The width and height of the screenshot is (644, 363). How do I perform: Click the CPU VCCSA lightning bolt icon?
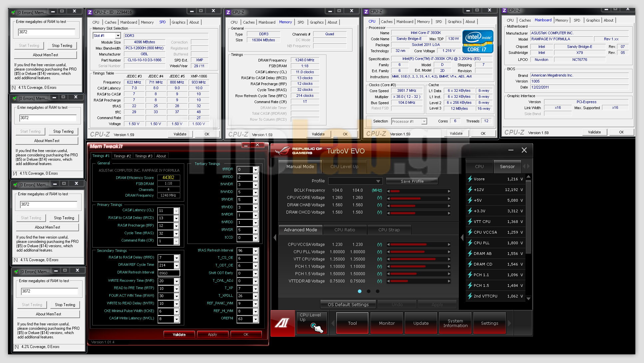tap(470, 232)
